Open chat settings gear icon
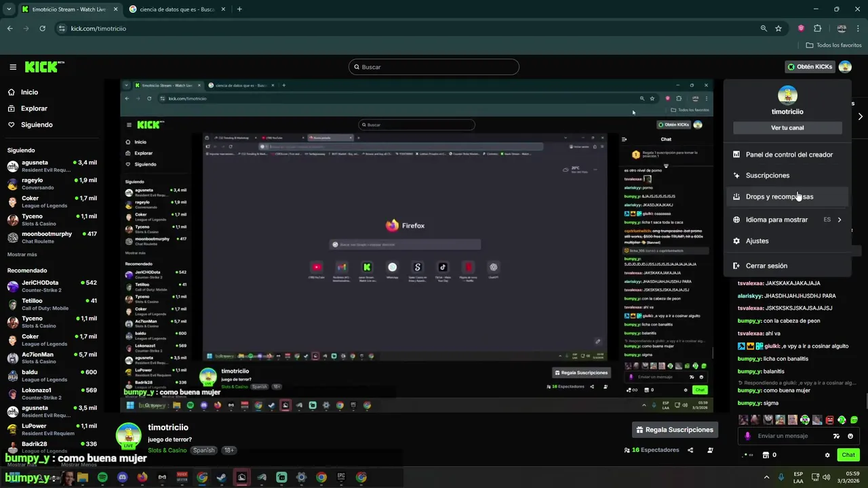The width and height of the screenshot is (868, 488). coord(827,455)
